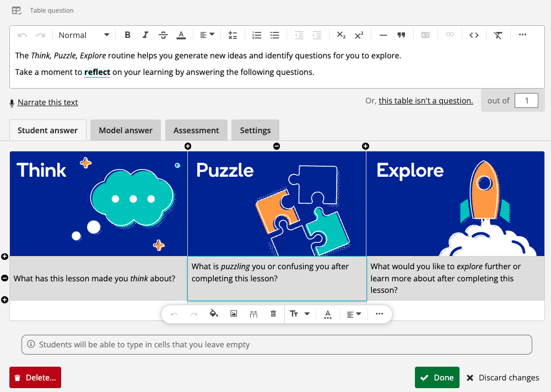Click the 'What has this lesson made you think about?' cell

tap(99, 278)
